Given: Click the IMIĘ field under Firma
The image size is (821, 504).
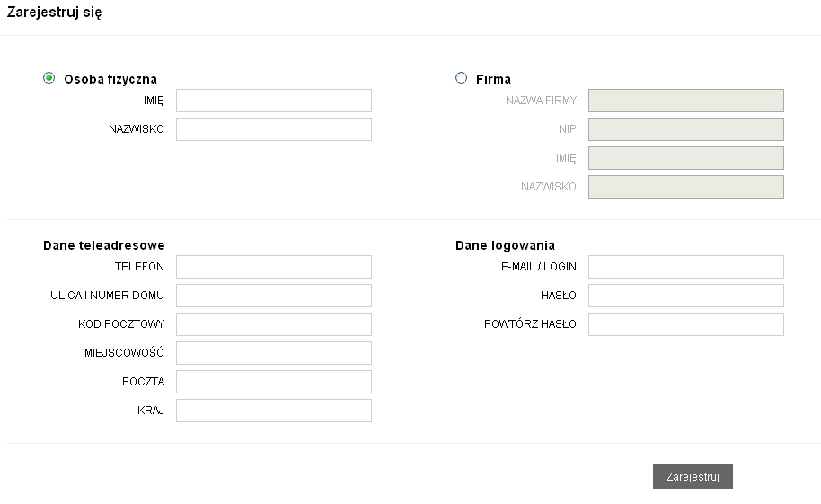Looking at the screenshot, I should click(686, 158).
